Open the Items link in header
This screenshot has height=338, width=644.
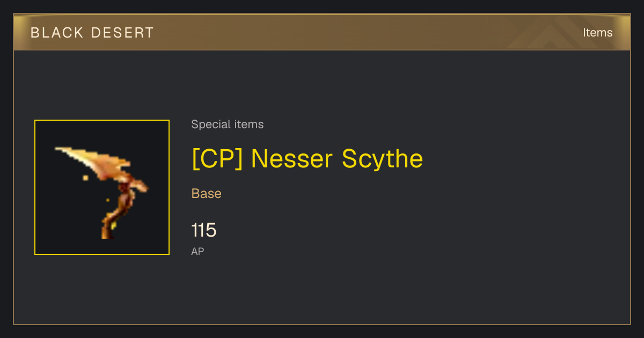click(597, 33)
